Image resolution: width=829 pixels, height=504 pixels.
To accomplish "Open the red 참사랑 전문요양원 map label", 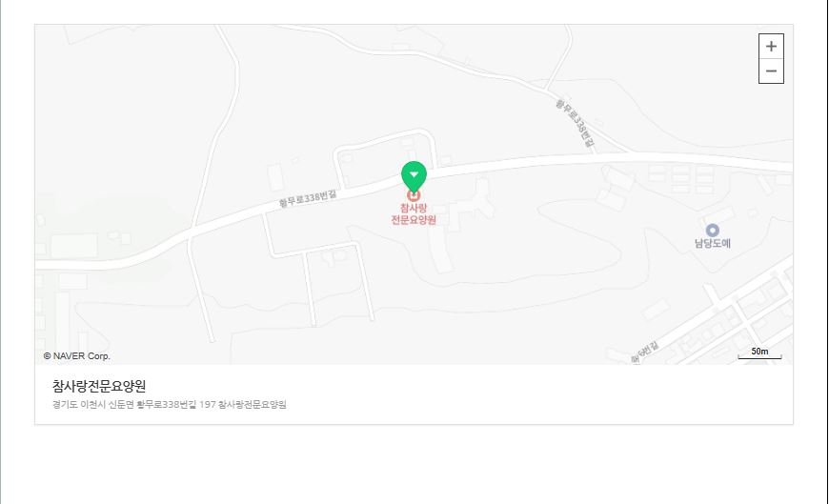I will pos(414,214).
